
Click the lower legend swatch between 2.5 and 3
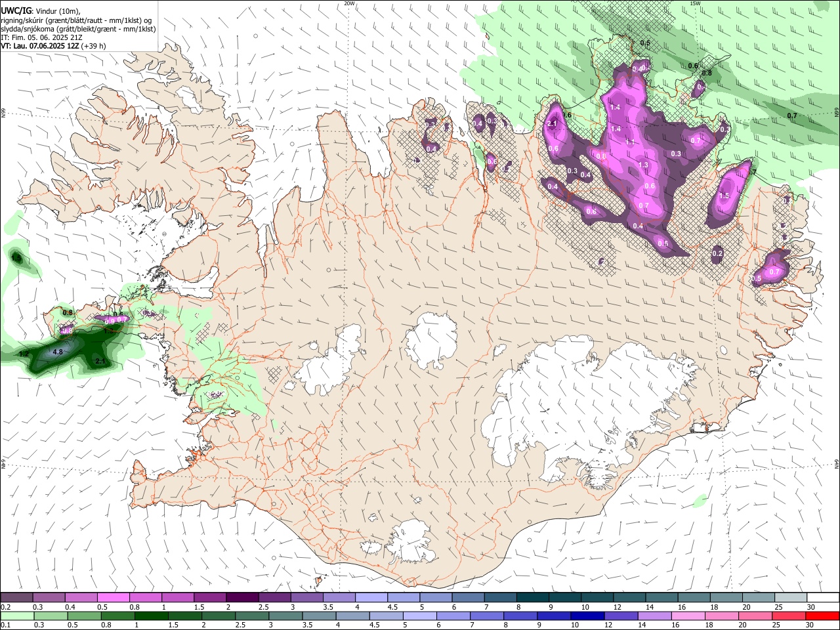pyautogui.click(x=252, y=616)
